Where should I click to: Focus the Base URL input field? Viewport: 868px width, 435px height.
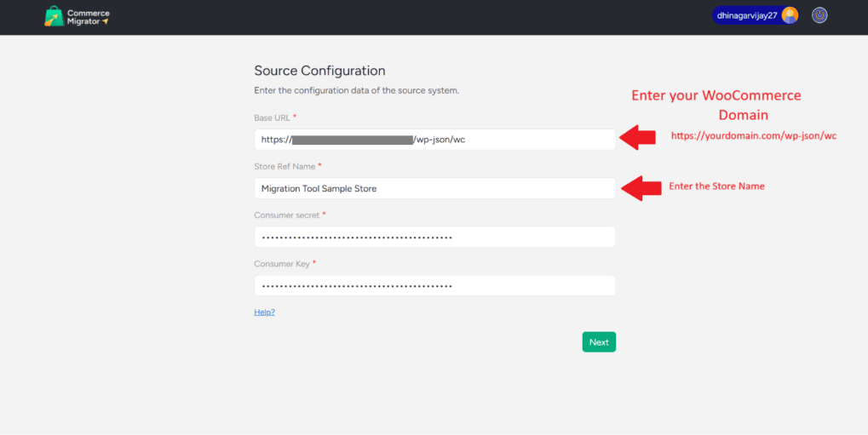tap(511, 140)
